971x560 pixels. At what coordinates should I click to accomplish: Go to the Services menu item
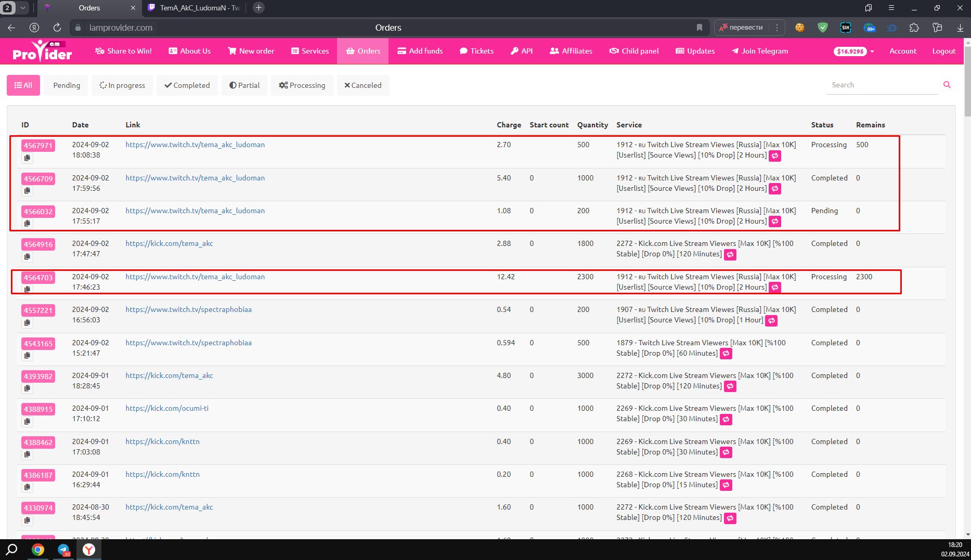click(x=310, y=51)
